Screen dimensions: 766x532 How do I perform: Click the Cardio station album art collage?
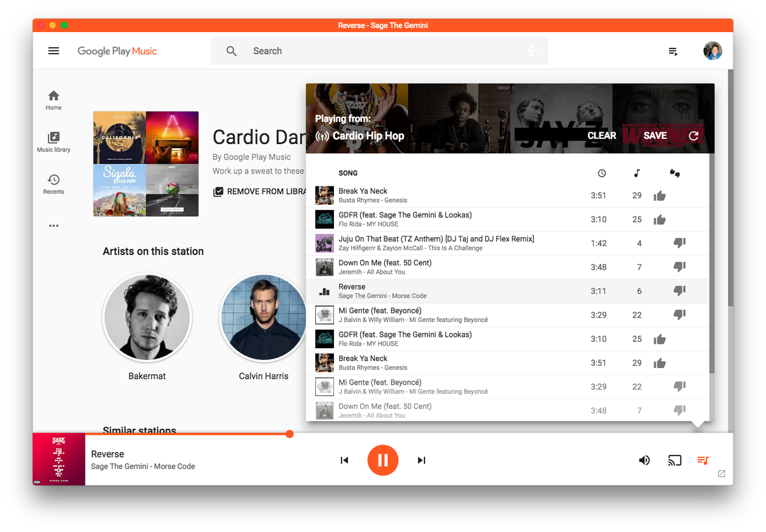[146, 164]
